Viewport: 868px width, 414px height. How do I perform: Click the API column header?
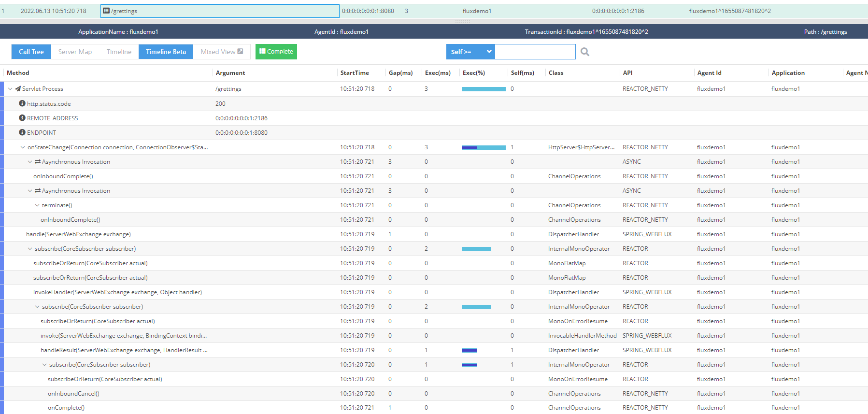click(628, 73)
